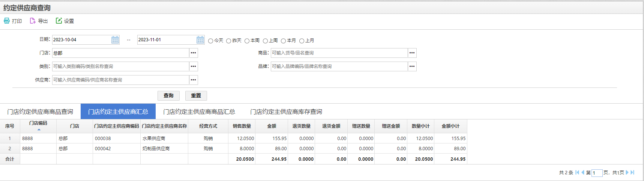Viewport: 644px width, 181px height.
Task: Open 设置 settings from the toolbar
Action: pos(65,21)
